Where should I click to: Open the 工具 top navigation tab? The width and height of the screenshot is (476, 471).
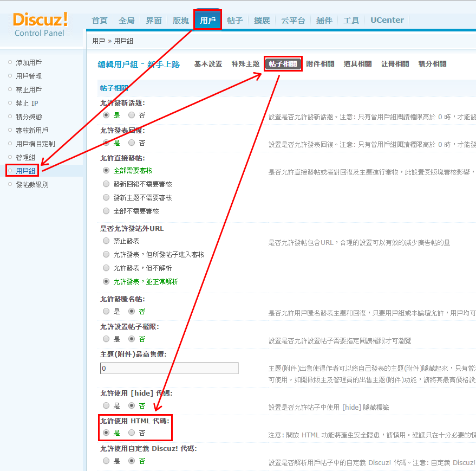point(351,21)
